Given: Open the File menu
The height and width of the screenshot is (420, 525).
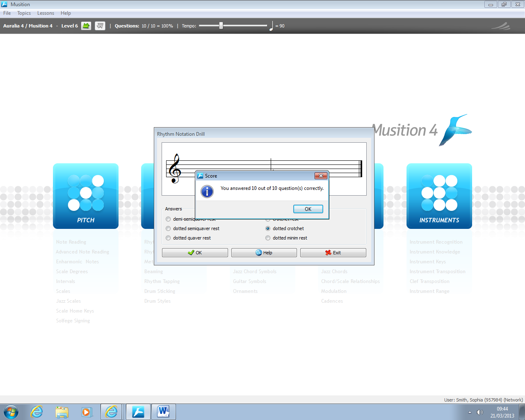Looking at the screenshot, I should (7, 13).
